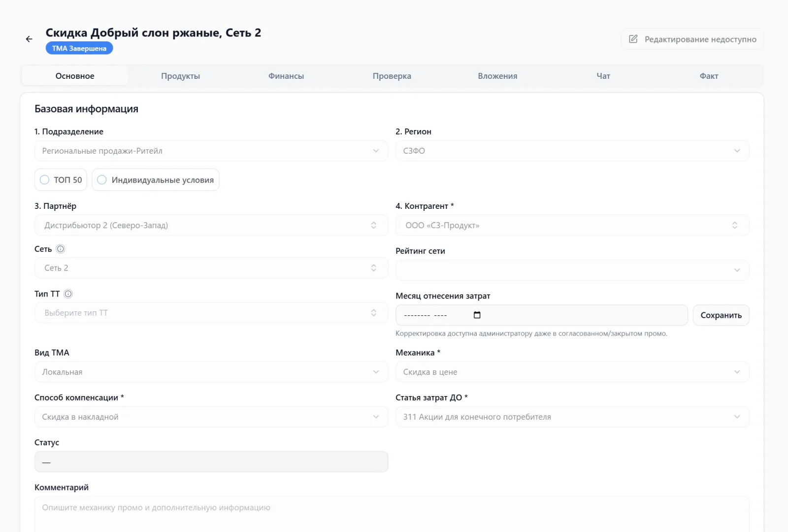788x532 pixels.
Task: Click the Сохранить button
Action: point(721,315)
